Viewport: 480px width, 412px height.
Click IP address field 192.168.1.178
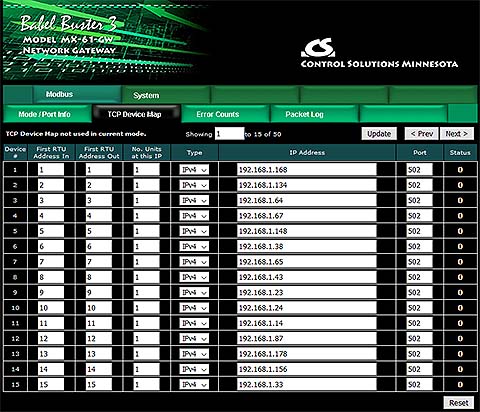(x=307, y=354)
